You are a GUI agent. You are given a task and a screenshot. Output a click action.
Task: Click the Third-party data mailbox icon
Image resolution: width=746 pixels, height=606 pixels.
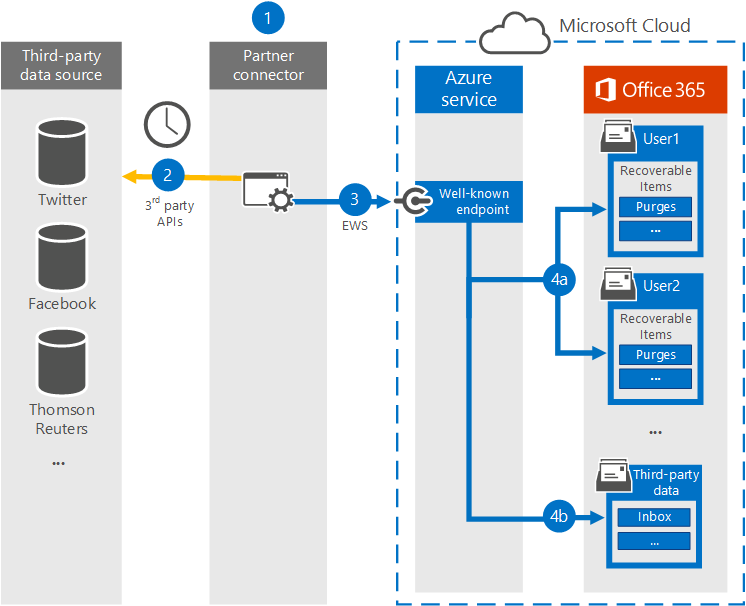click(x=614, y=475)
